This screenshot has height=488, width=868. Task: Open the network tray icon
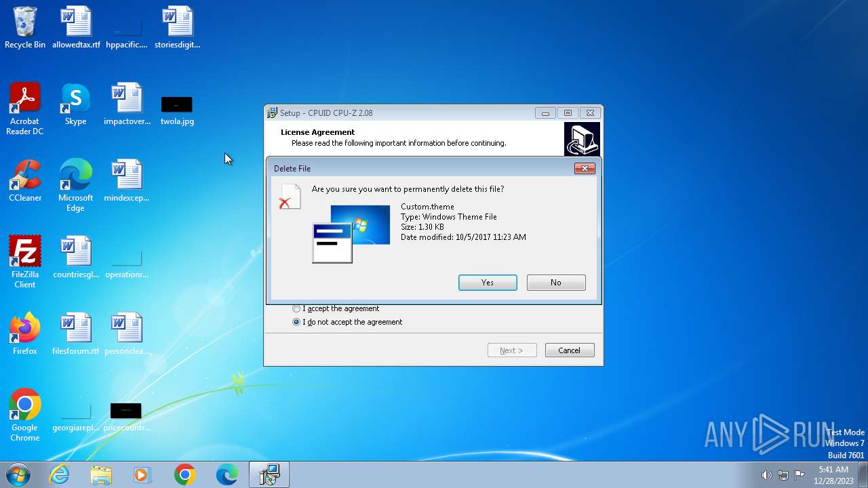click(x=783, y=475)
